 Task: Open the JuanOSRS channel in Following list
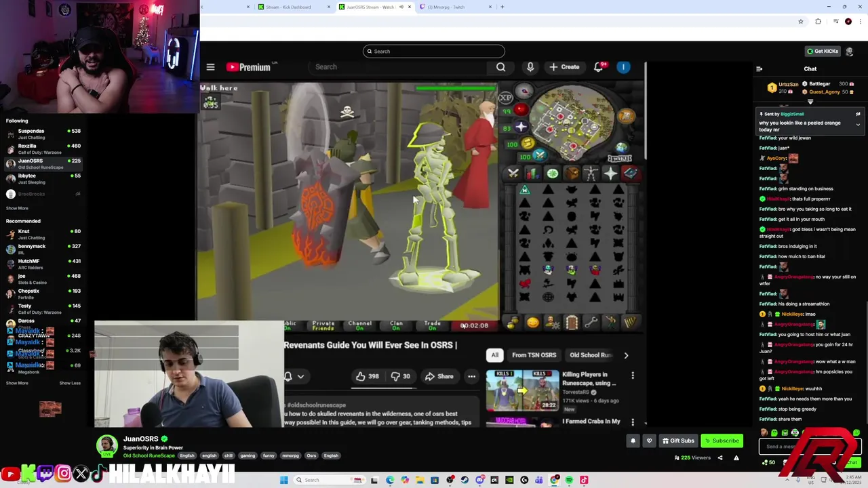43,163
